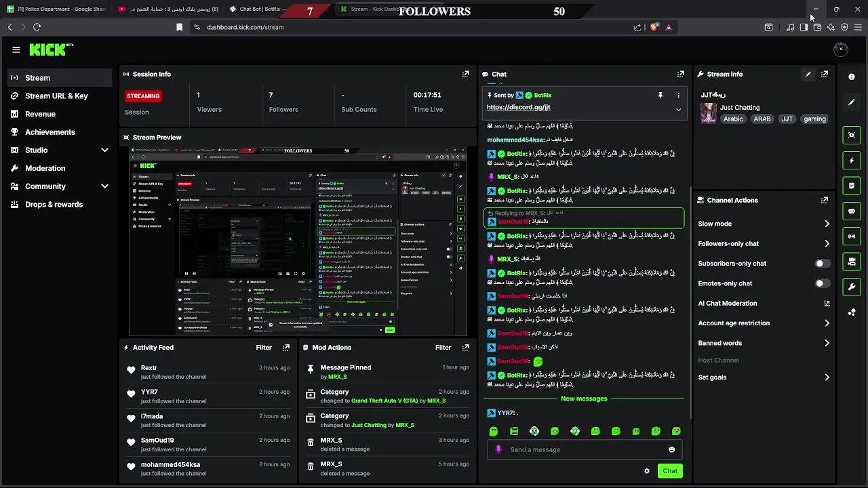The image size is (868, 488).
Task: Bookmark the current page in browser
Action: point(179,27)
